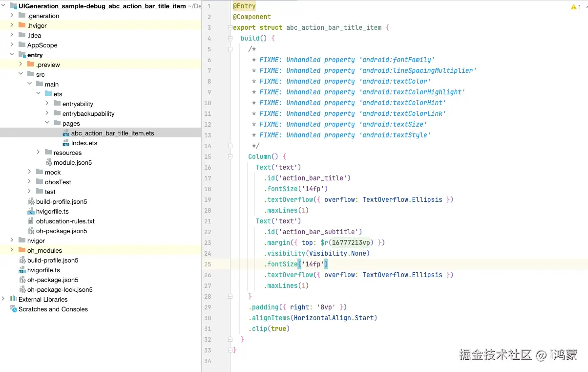
Task: Click the entry module folder icon
Action: pos(22,55)
